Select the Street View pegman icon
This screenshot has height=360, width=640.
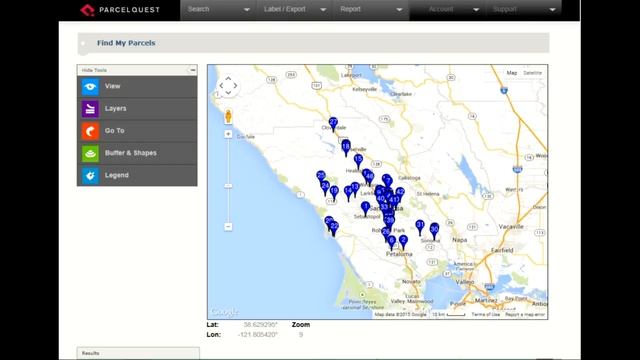pyautogui.click(x=228, y=116)
